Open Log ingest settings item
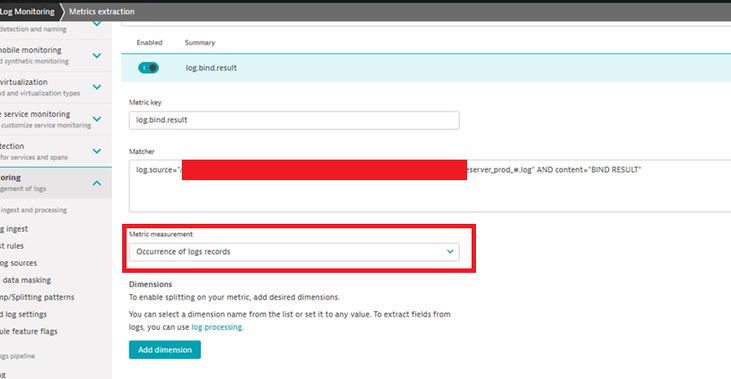The height and width of the screenshot is (379, 731). pyautogui.click(x=14, y=229)
